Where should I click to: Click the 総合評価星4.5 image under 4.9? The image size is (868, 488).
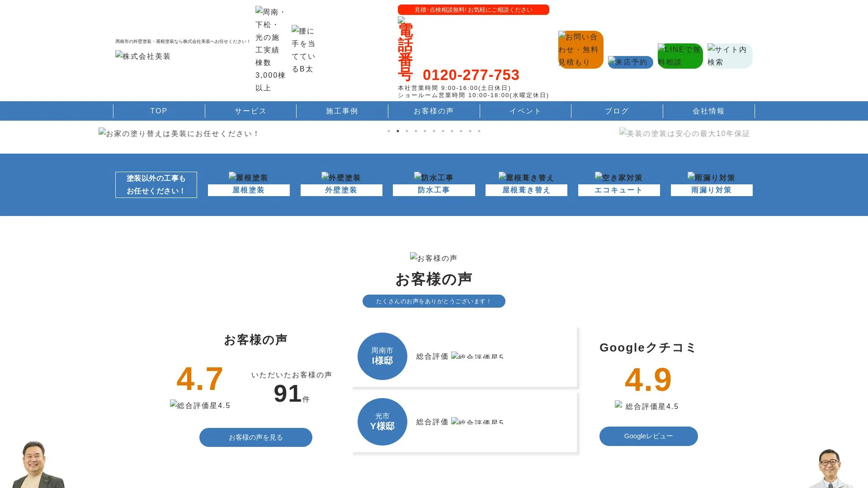647,406
